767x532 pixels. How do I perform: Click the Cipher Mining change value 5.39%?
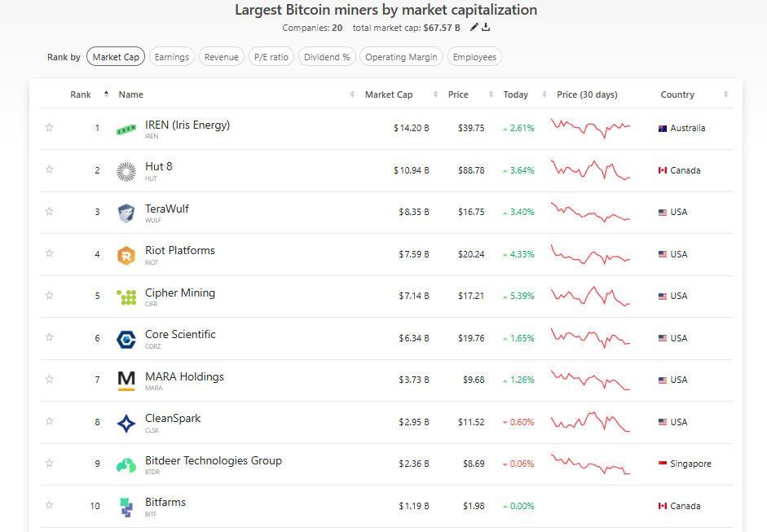(522, 296)
